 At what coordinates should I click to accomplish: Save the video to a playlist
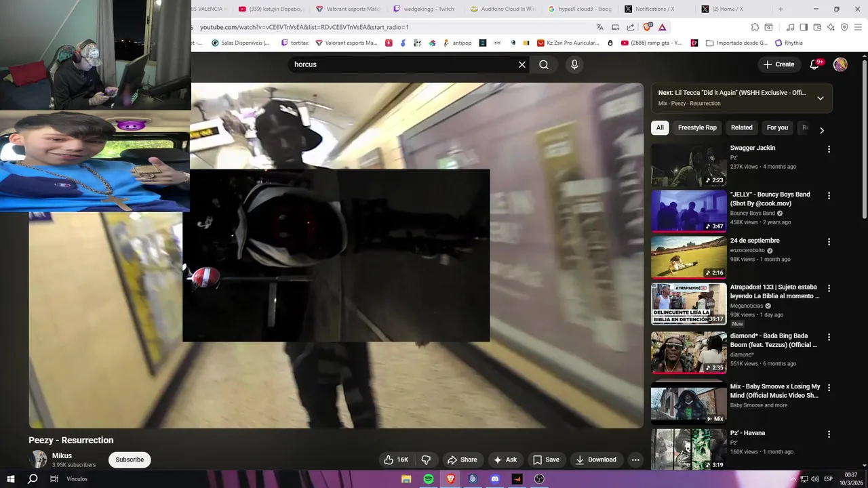[x=546, y=460]
